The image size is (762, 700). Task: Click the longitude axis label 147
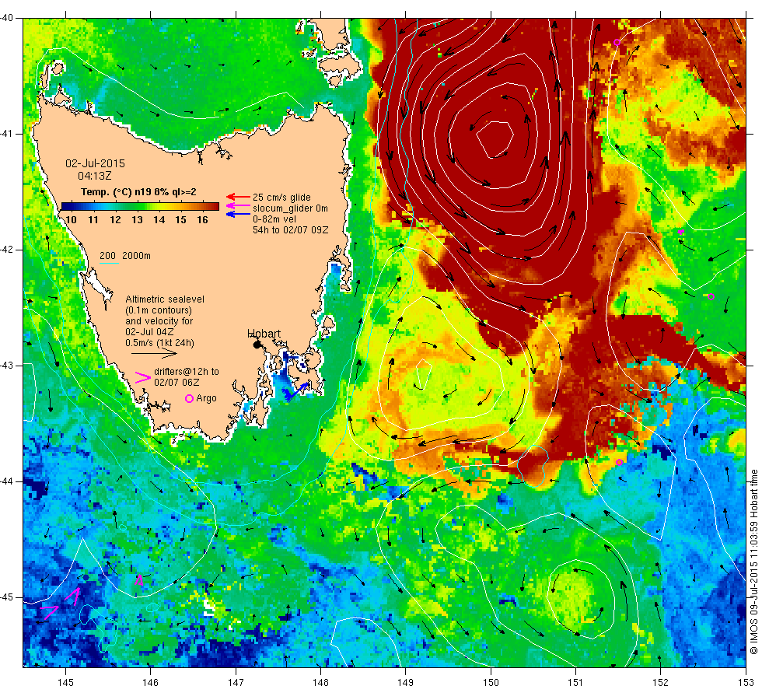[x=236, y=683]
